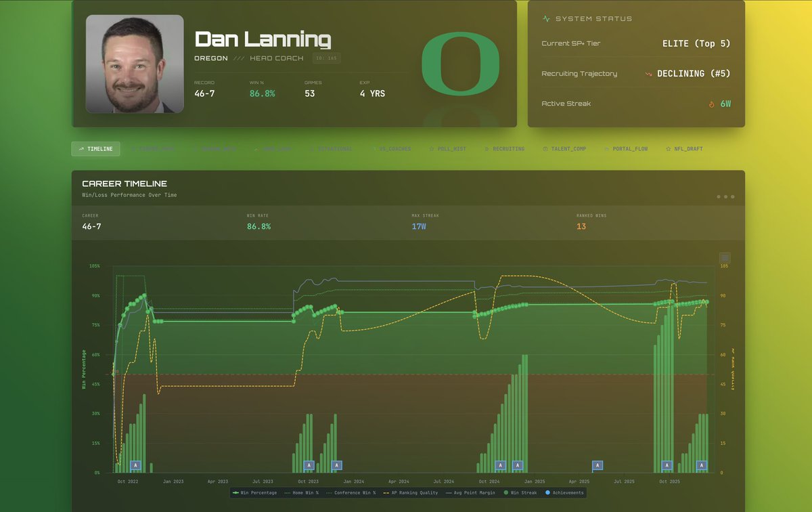Click the Oregon O logo
This screenshot has width=812, height=512.
(x=460, y=63)
